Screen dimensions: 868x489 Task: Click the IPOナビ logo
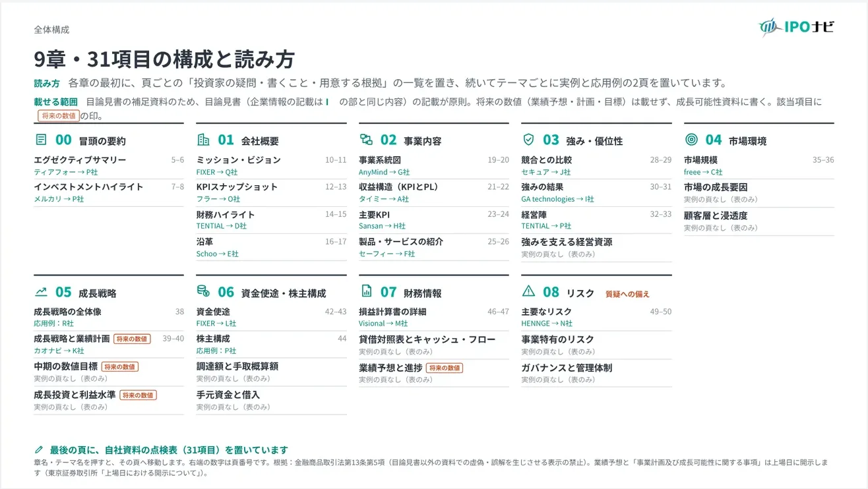click(796, 27)
